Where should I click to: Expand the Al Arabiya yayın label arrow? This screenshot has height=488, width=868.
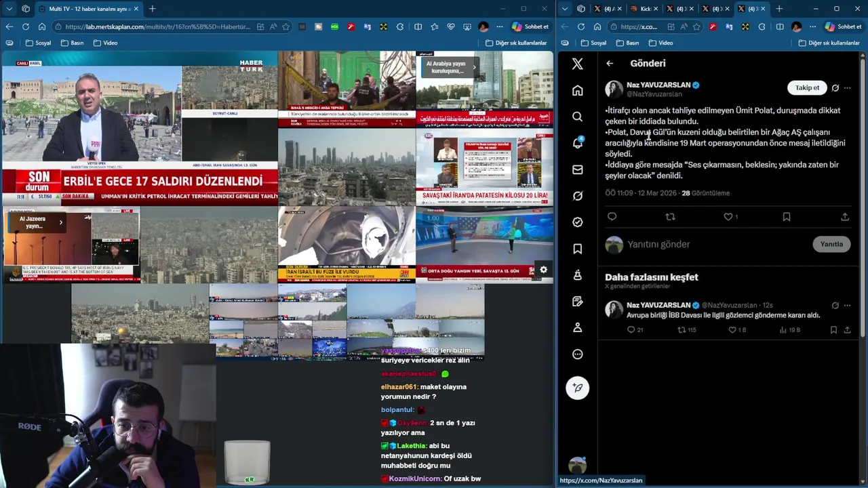(x=474, y=67)
